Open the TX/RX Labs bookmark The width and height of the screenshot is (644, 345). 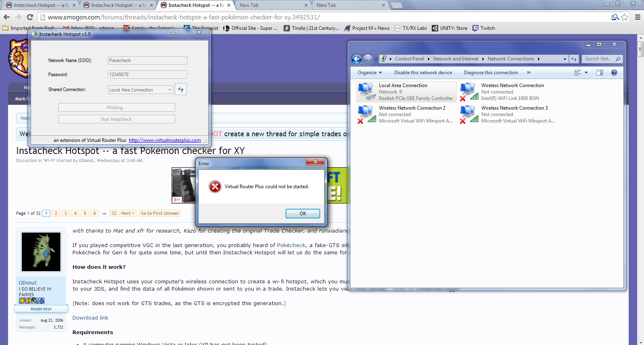[x=410, y=28]
